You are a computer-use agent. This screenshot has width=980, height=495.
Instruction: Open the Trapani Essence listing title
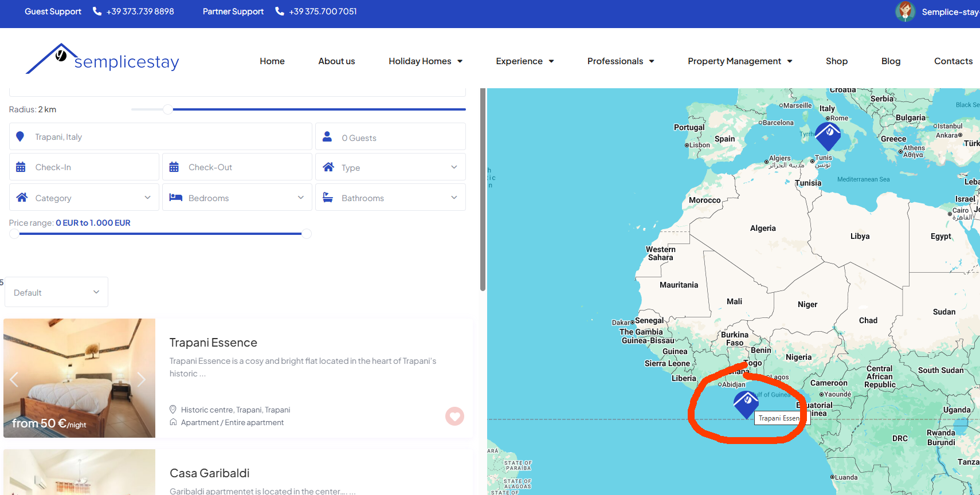tap(213, 343)
